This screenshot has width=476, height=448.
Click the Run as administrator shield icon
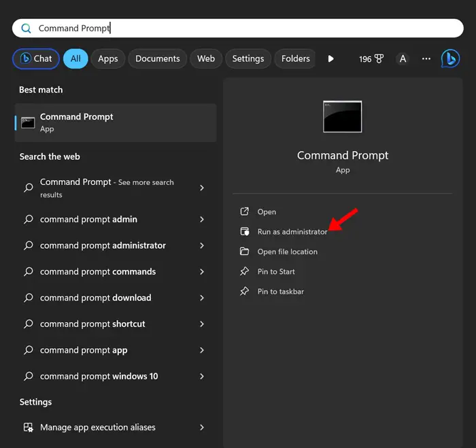(244, 231)
